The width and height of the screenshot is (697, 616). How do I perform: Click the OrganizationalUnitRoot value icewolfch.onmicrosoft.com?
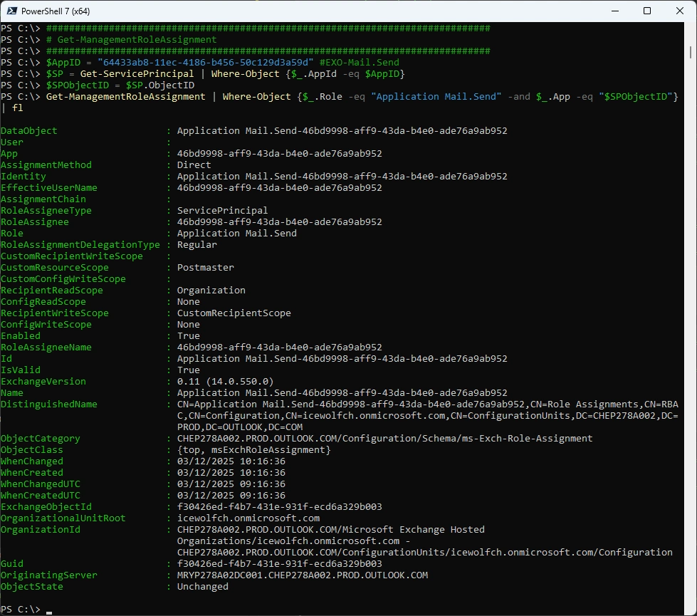248,518
